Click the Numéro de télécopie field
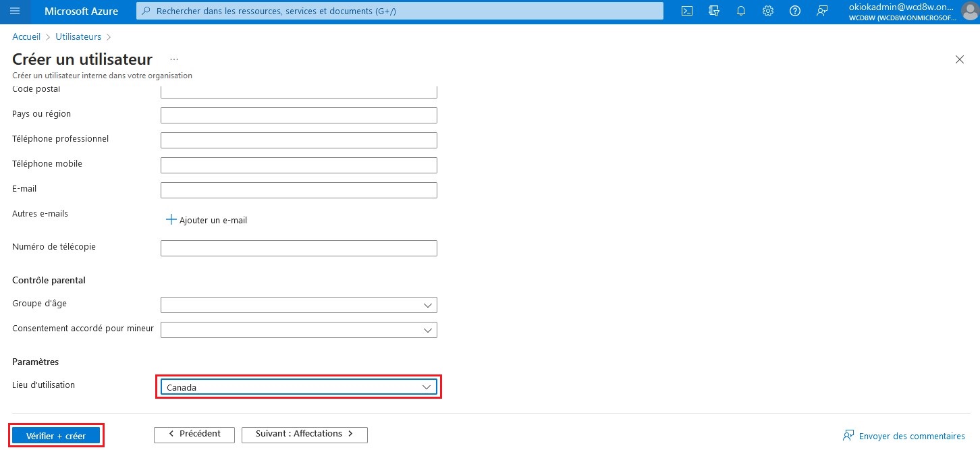This screenshot has width=980, height=450. (299, 248)
